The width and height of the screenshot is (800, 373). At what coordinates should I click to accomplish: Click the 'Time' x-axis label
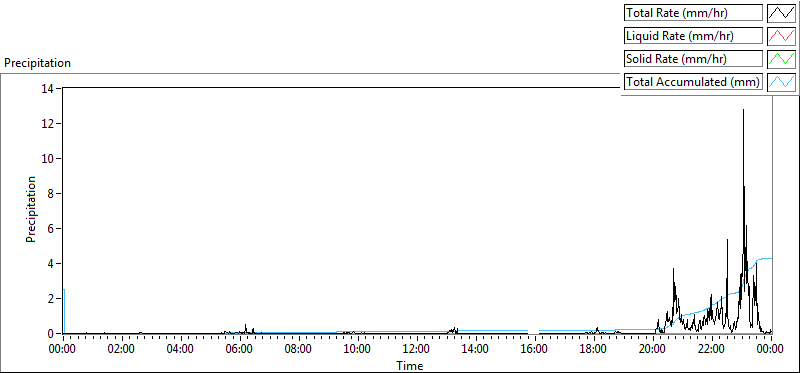[x=410, y=366]
